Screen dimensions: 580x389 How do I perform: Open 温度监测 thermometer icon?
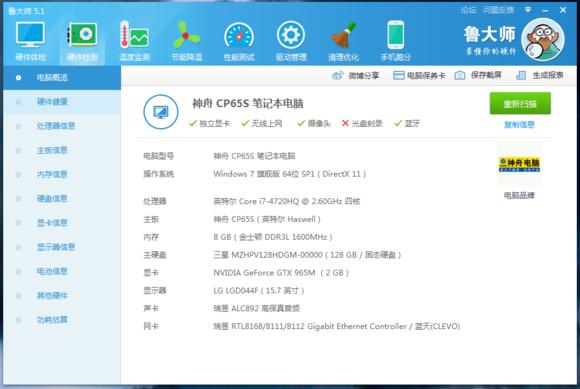(x=134, y=34)
